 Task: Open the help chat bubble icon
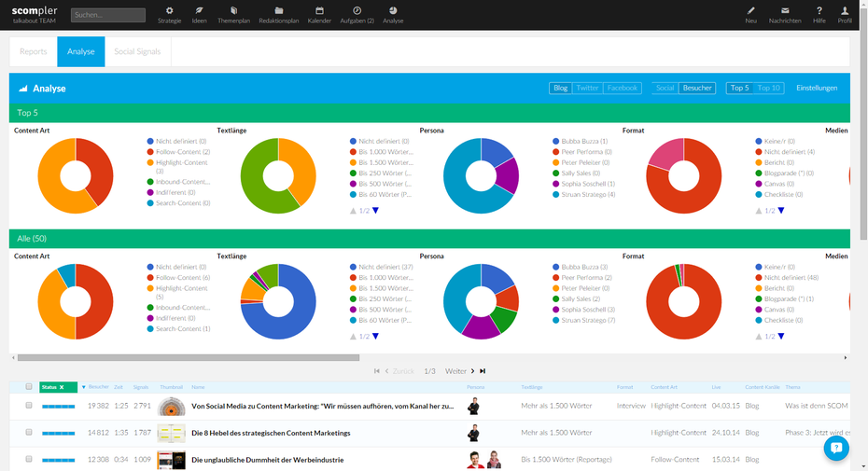tap(836, 447)
